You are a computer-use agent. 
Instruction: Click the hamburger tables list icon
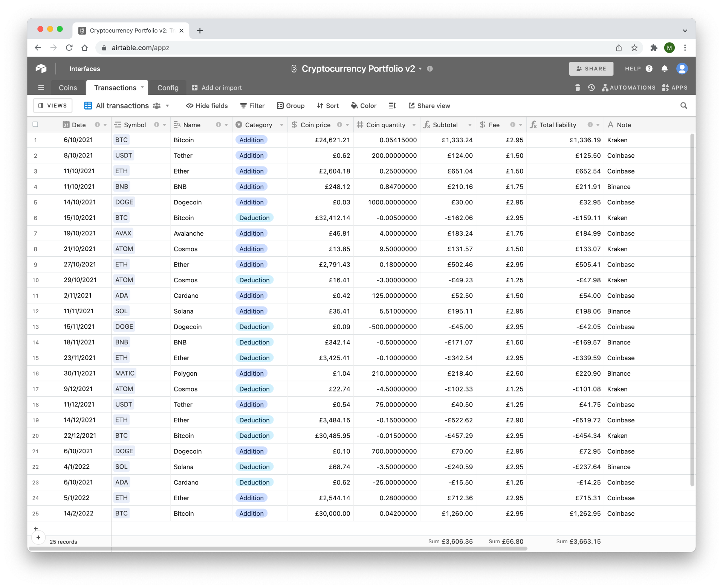(x=41, y=88)
